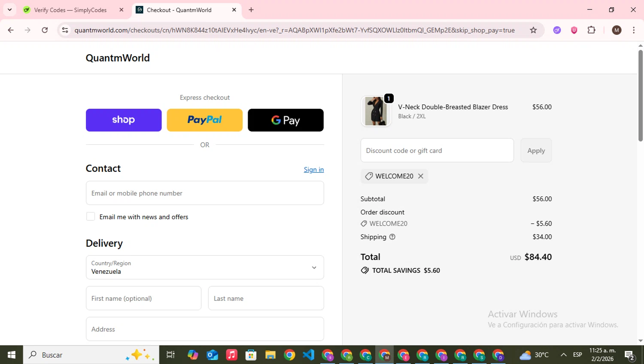Screen dimensions: 644x364
Task: Click the browser address bar URL
Action: click(295, 30)
